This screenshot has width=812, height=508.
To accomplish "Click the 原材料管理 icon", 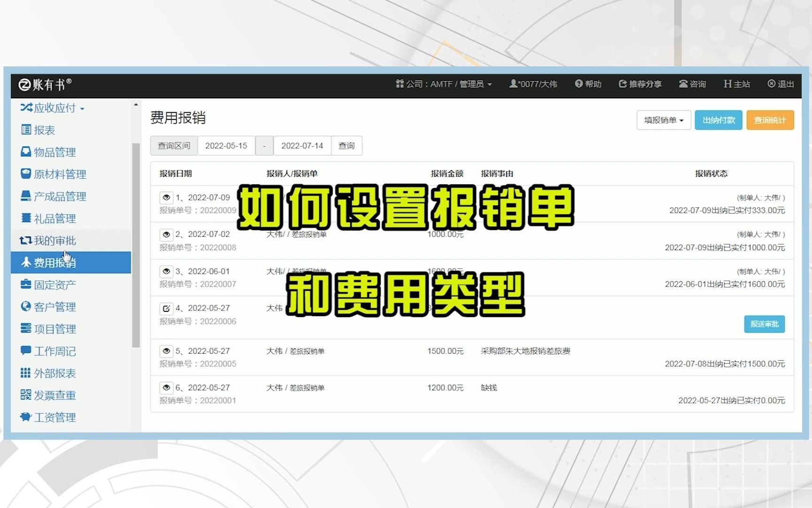I will click(x=26, y=174).
